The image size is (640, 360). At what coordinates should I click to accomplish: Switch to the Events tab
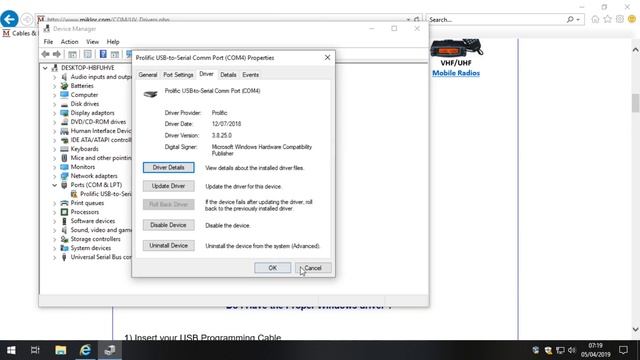(x=251, y=75)
